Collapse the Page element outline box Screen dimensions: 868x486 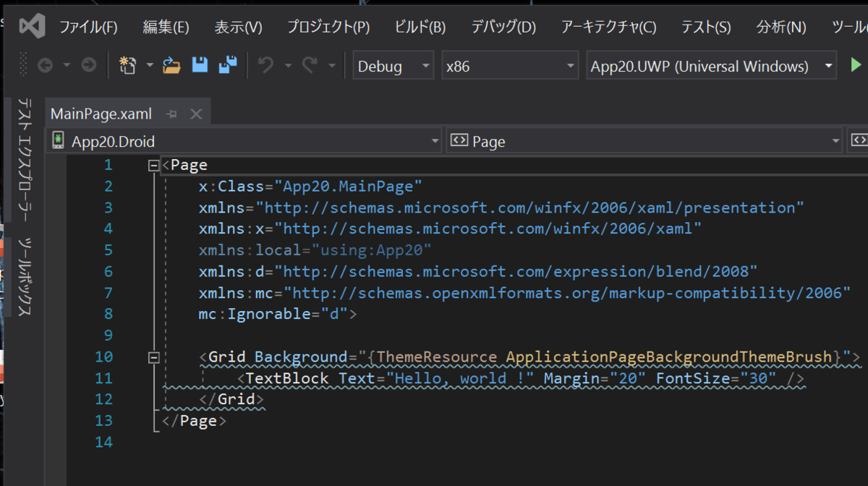click(153, 166)
